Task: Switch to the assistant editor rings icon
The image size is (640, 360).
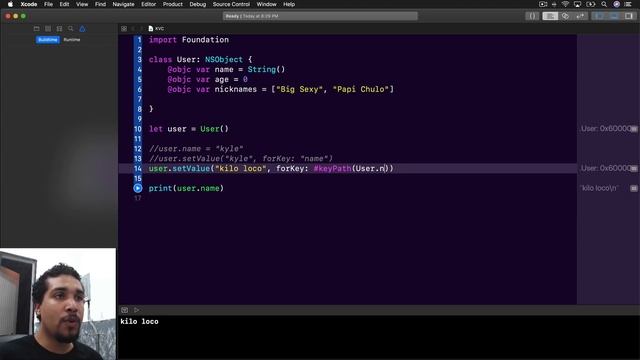Action: (565, 16)
